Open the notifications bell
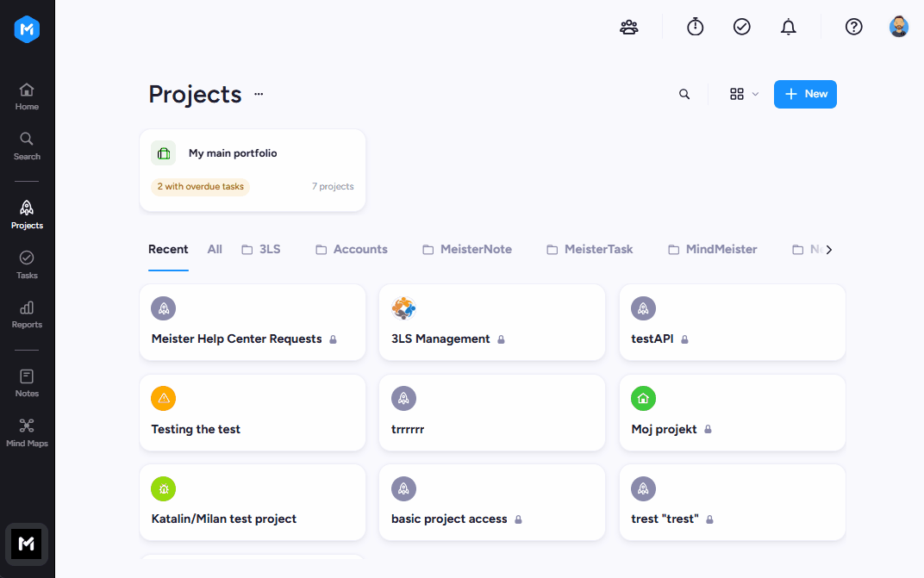The width and height of the screenshot is (924, 578). (789, 27)
